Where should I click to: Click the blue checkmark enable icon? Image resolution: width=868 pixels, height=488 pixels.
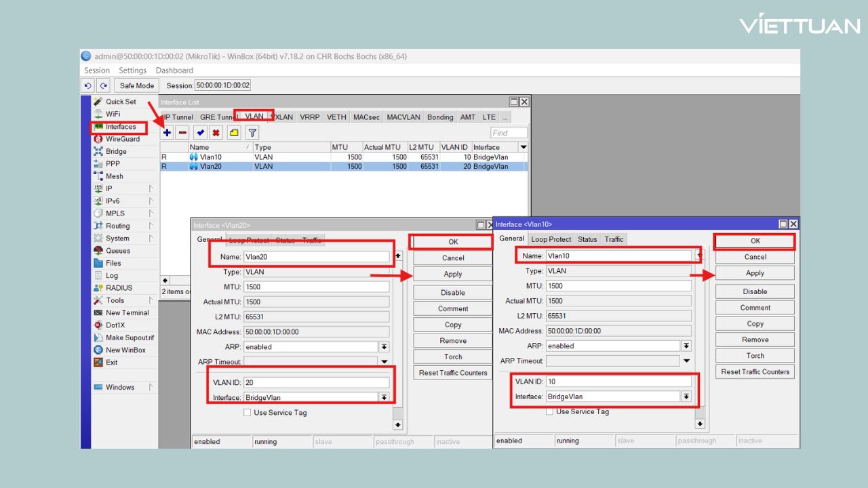(200, 133)
